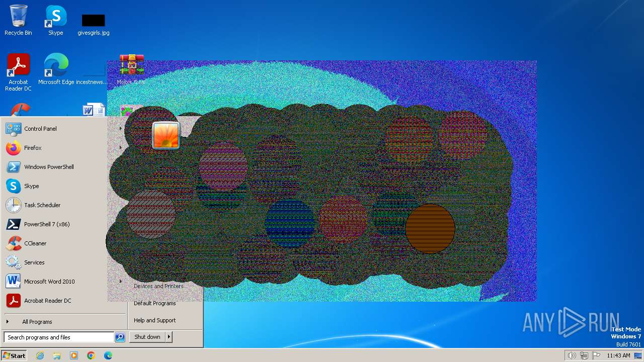Click the Show desktop button on the taskbar
The image size is (644, 362).
[638, 355]
